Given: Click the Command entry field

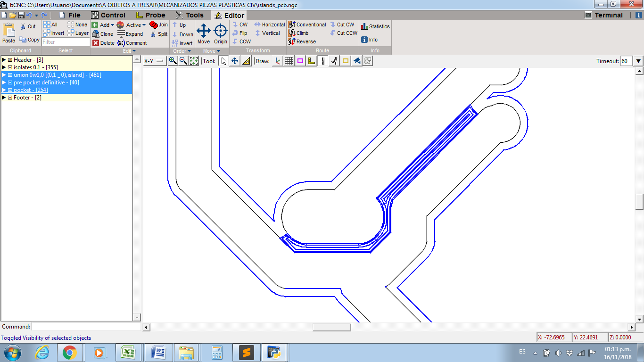Looking at the screenshot, I should 86,327.
